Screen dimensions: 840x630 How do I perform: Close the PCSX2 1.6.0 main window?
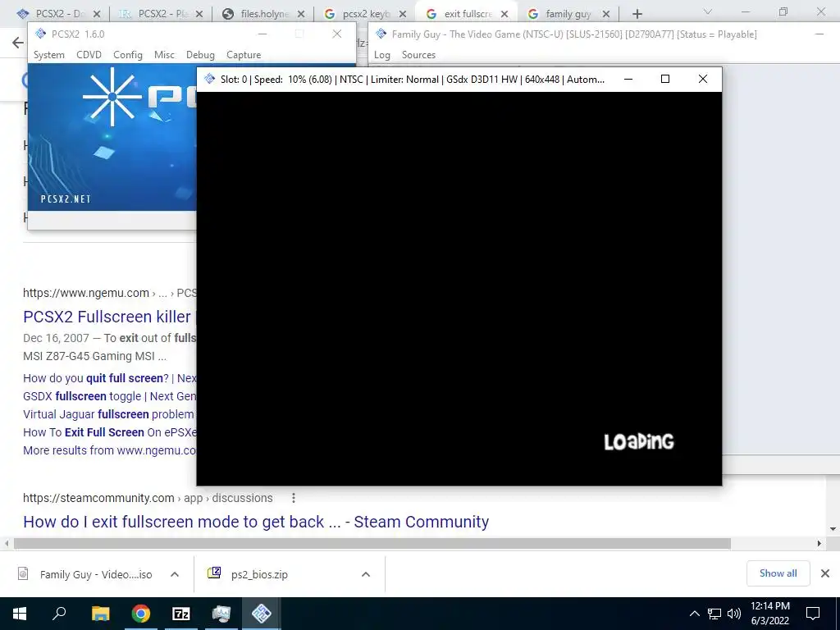tap(337, 34)
